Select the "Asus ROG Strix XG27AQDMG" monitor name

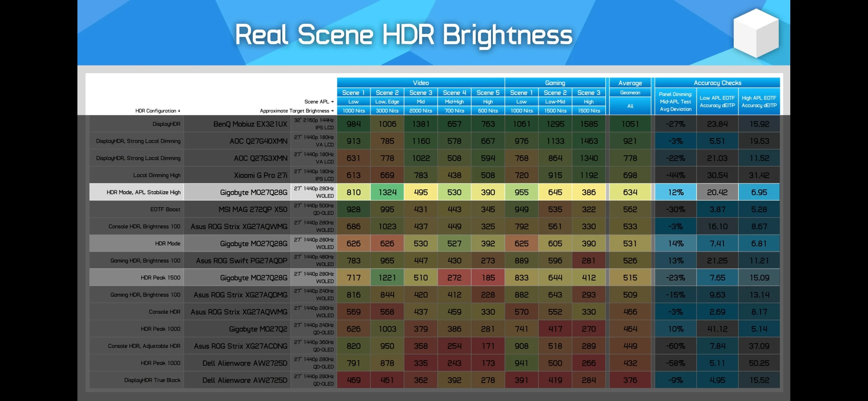tap(240, 295)
